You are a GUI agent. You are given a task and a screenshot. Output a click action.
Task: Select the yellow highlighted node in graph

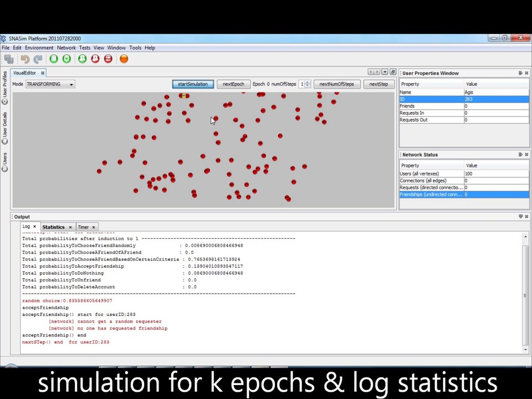point(183,96)
